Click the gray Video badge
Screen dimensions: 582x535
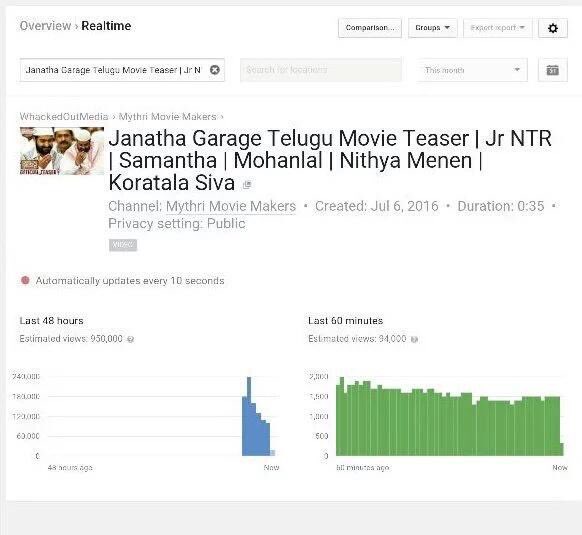[123, 245]
